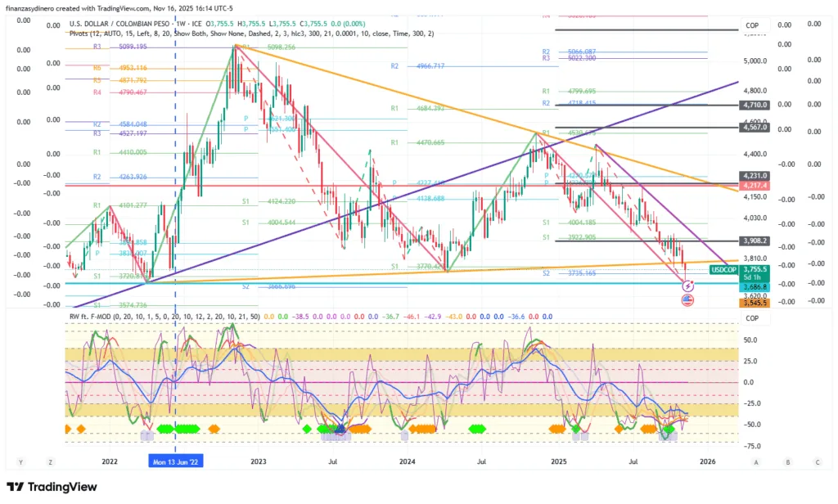Viewport: 838px width, 504px height.
Task: Click the TradingView logo
Action: pyautogui.click(x=53, y=488)
